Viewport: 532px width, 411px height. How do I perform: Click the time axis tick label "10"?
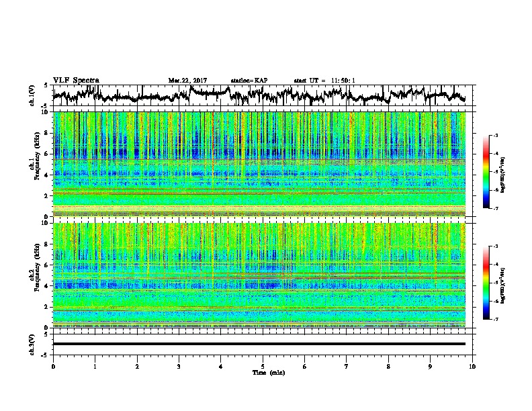472,367
